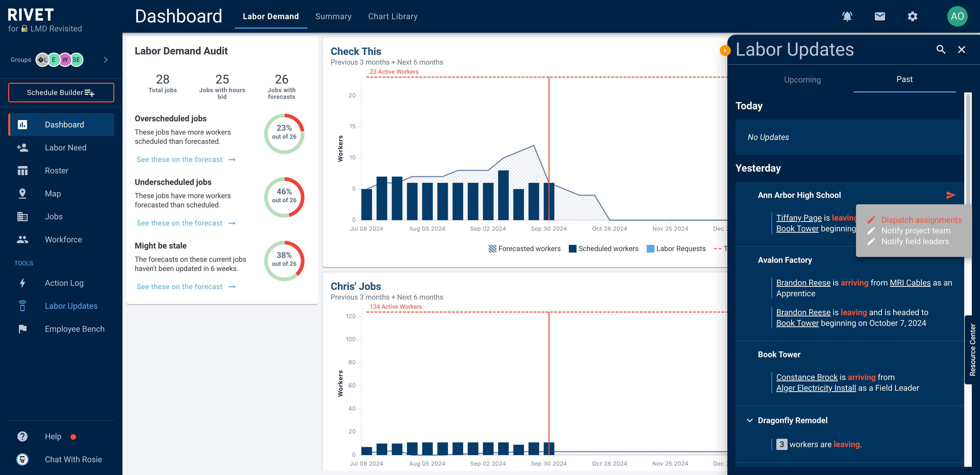
Task: Open the MRI Cables job link
Action: pyautogui.click(x=910, y=283)
